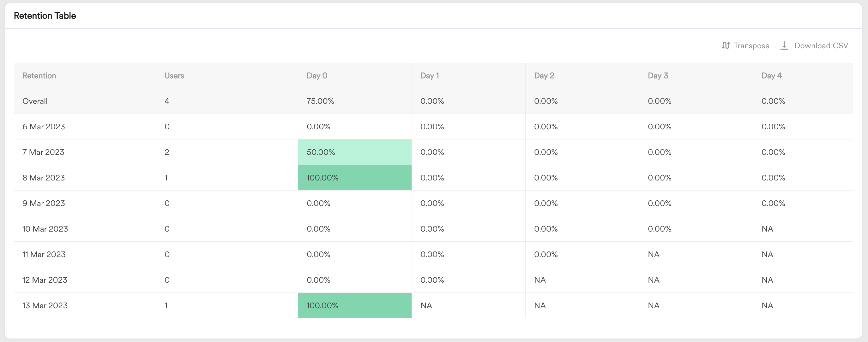Select the Overall row label

point(35,101)
